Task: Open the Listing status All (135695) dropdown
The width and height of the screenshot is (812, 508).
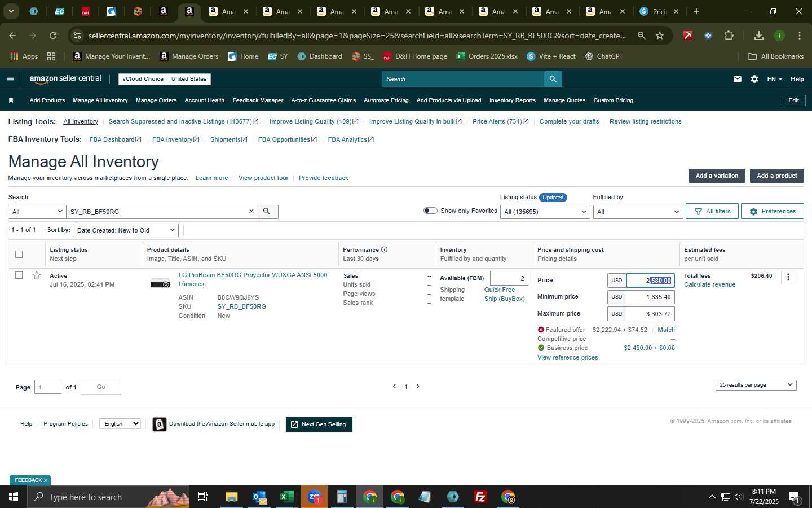Action: pyautogui.click(x=545, y=212)
